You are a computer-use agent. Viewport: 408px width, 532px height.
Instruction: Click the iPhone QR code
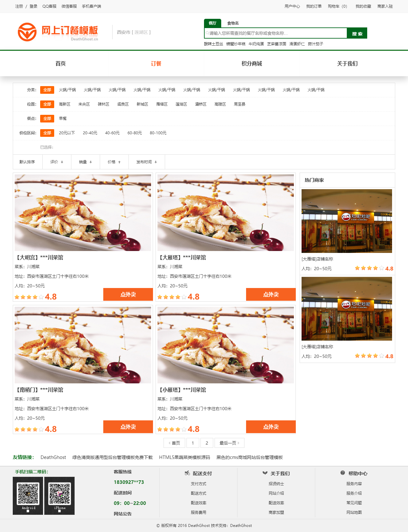pos(60,496)
